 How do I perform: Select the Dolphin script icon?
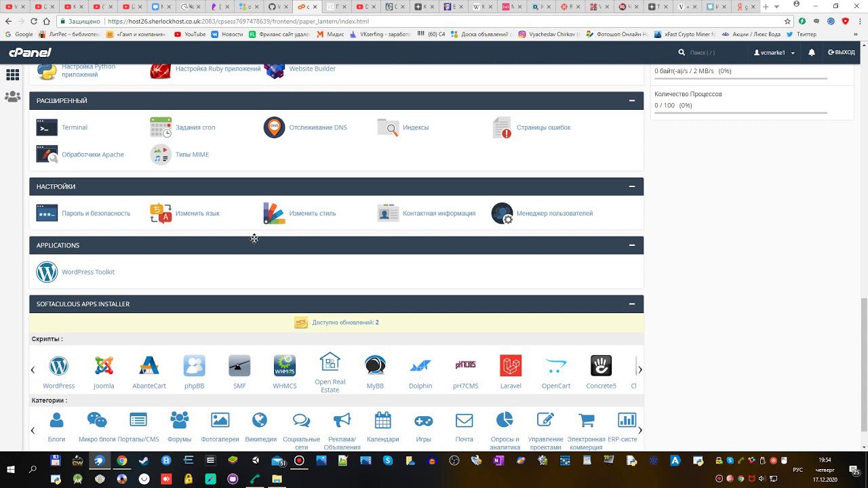click(x=420, y=366)
